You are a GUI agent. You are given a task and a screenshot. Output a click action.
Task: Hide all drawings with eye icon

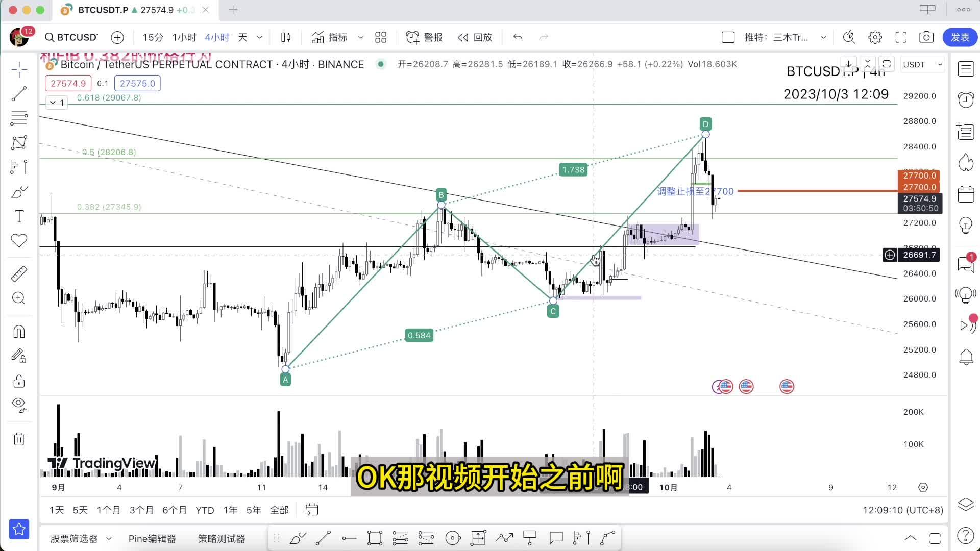[x=19, y=405]
